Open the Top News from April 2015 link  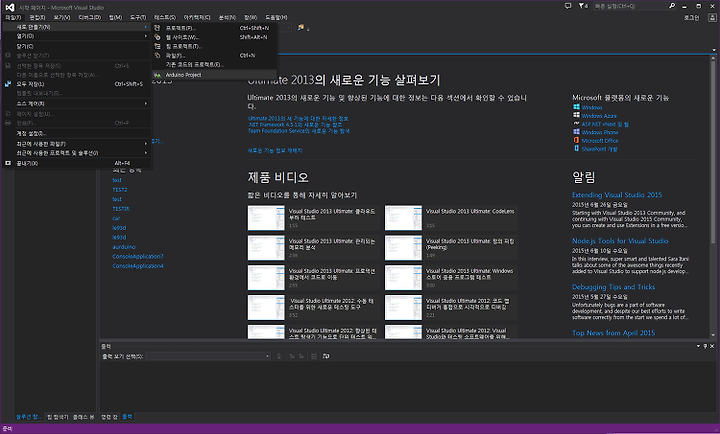coord(613,333)
